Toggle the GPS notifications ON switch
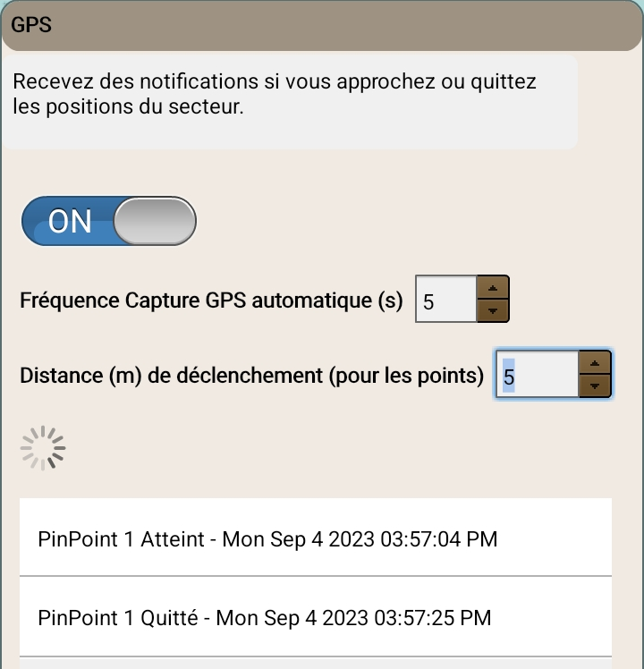 (x=108, y=221)
